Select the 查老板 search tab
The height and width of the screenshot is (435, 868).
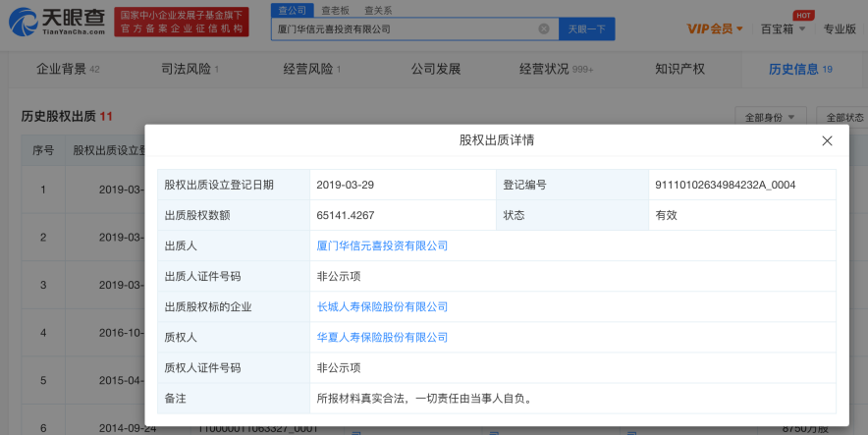coord(335,10)
